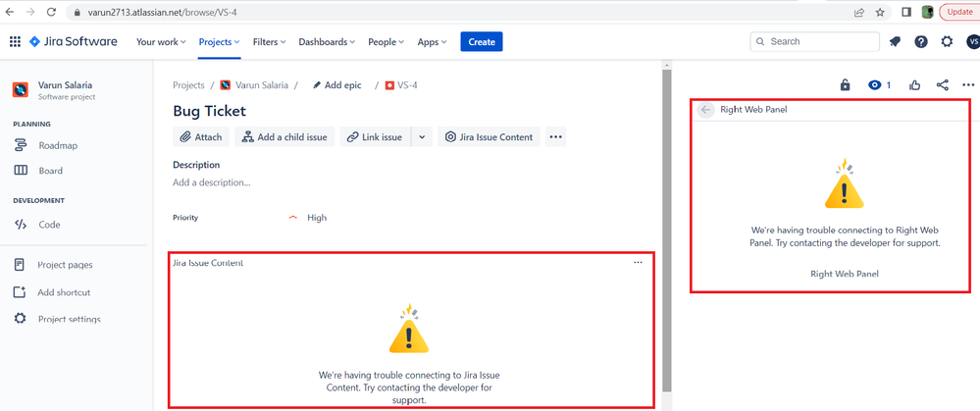The image size is (980, 411).
Task: Click the browser share page icon
Action: (x=859, y=12)
